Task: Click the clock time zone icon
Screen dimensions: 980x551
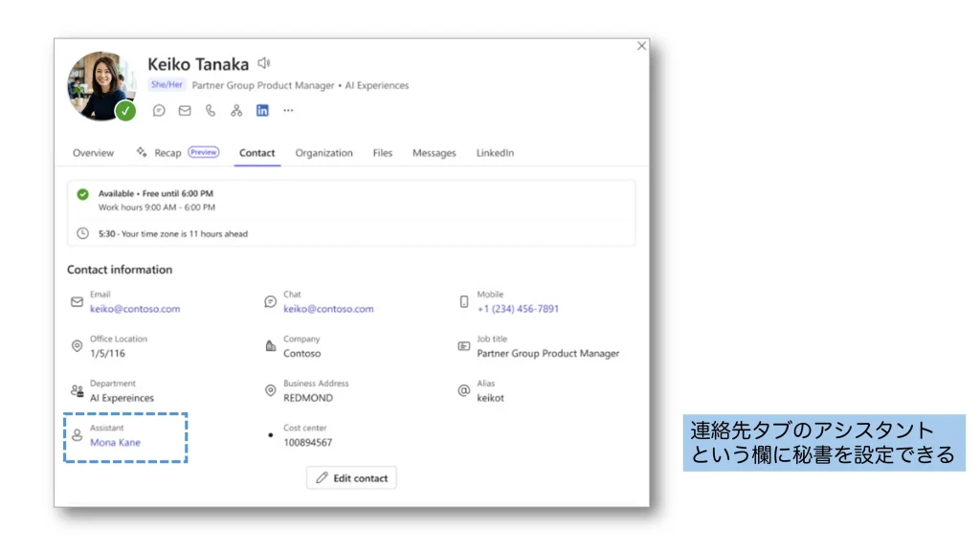Action: point(82,233)
